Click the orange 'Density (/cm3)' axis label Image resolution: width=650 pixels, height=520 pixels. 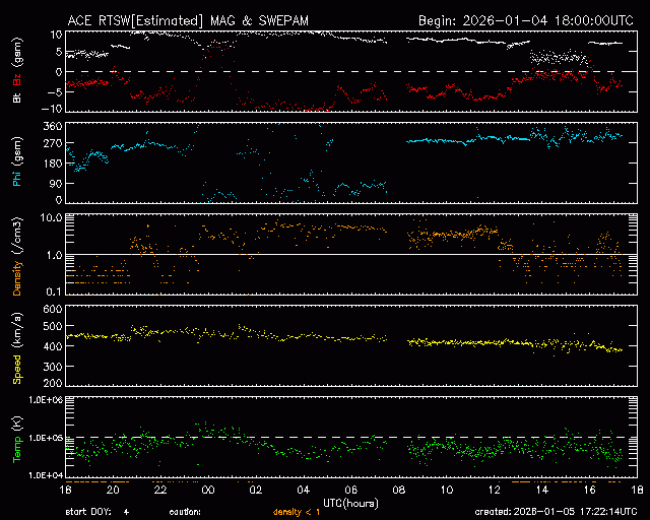tap(17, 256)
